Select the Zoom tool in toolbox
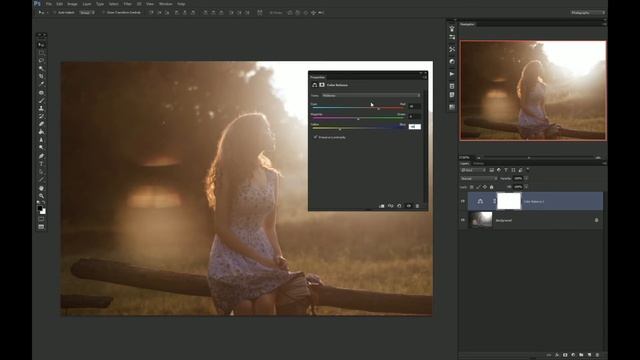This screenshot has width=640, height=360. pos(41,196)
